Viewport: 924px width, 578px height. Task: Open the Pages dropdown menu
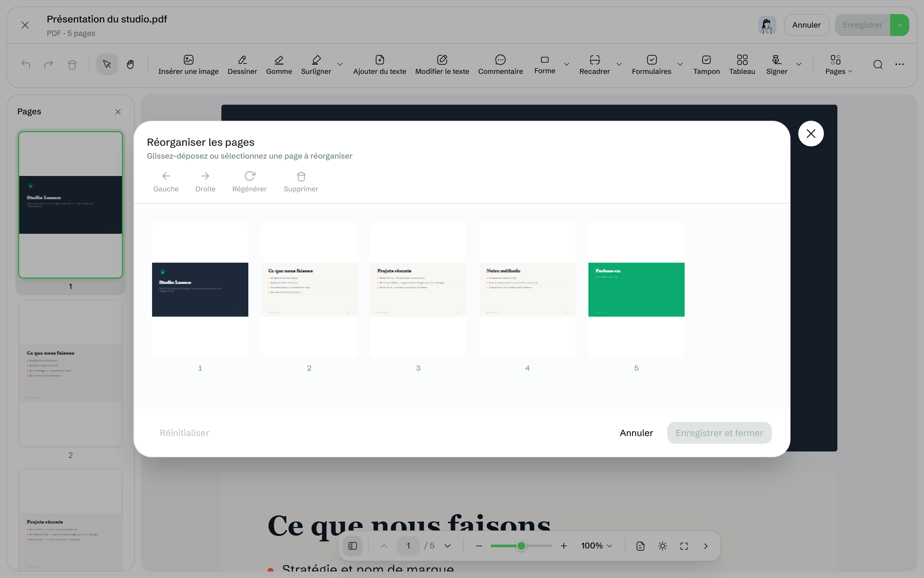click(838, 65)
